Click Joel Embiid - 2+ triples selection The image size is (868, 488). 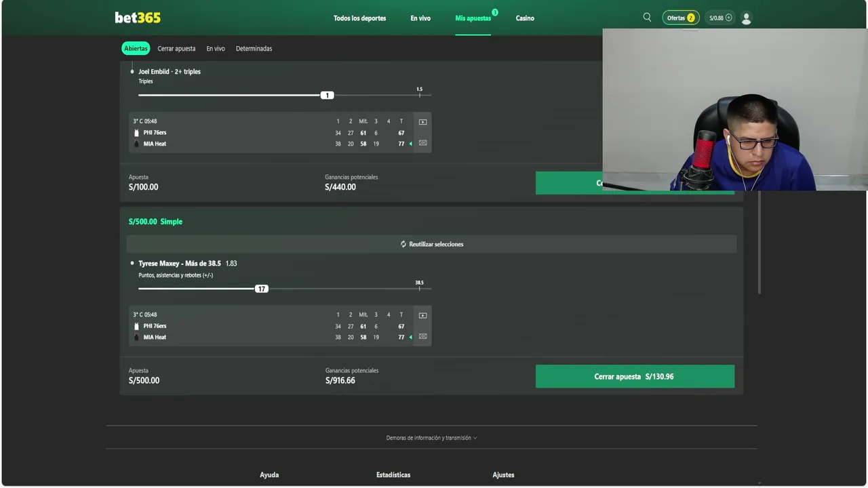170,72
